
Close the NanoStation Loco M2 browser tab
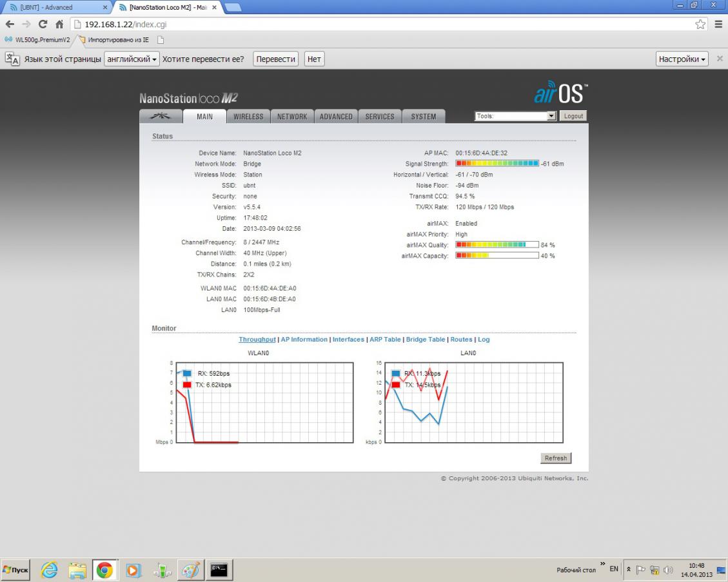[215, 8]
